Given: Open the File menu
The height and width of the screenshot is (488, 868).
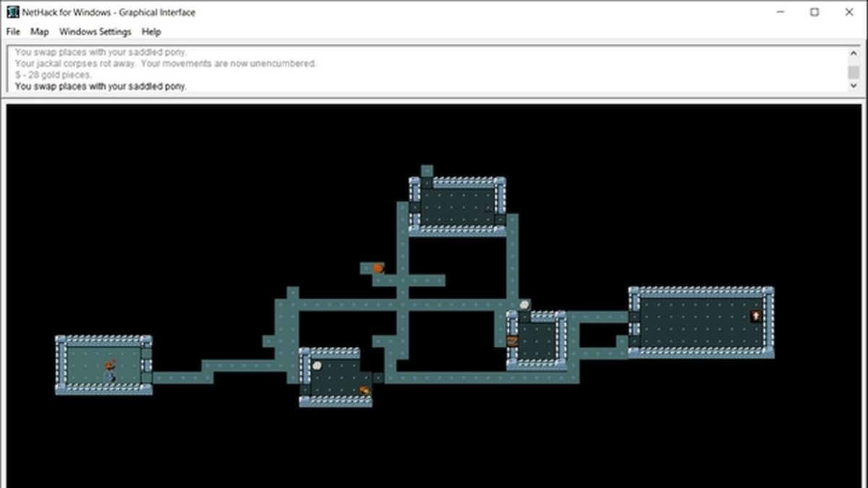Looking at the screenshot, I should (12, 32).
